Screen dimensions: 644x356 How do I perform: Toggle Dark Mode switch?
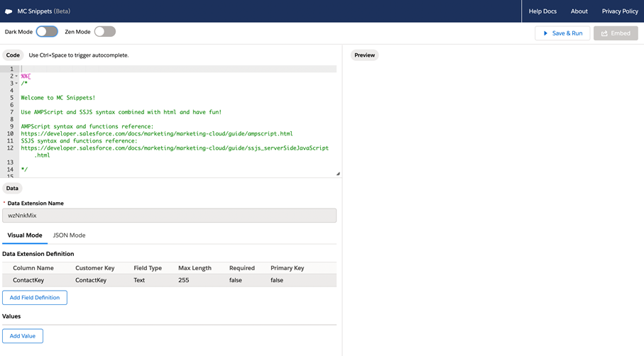coord(47,32)
